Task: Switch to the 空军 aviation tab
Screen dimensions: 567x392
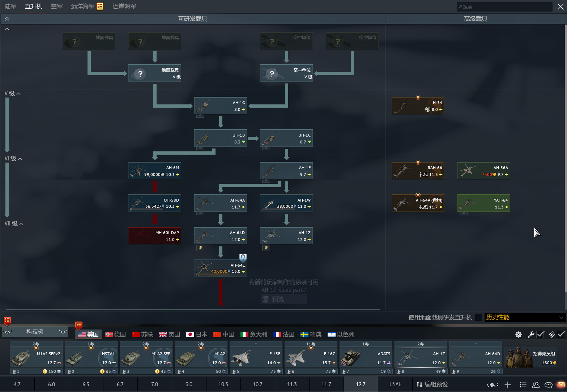Action: click(57, 7)
